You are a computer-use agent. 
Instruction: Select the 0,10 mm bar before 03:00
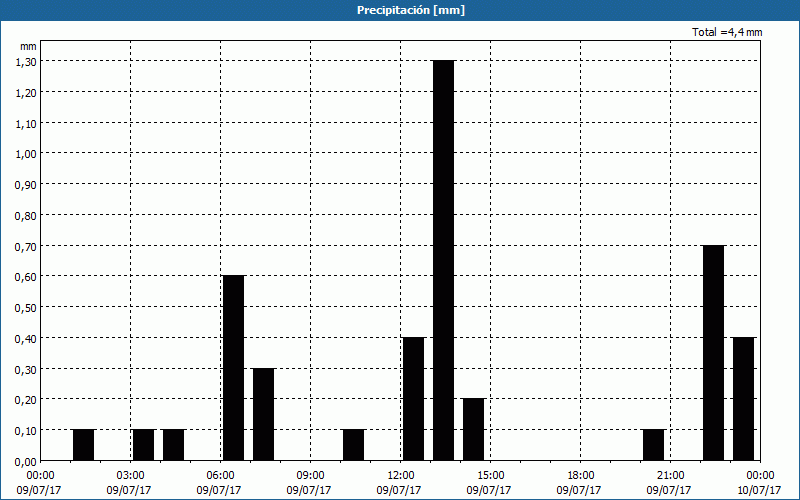(x=84, y=445)
